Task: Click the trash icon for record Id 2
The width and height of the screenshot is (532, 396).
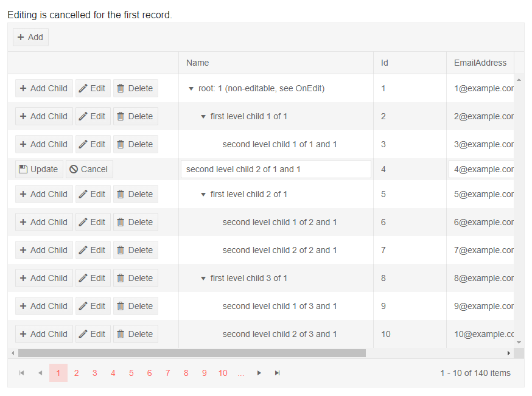Action: 121,116
